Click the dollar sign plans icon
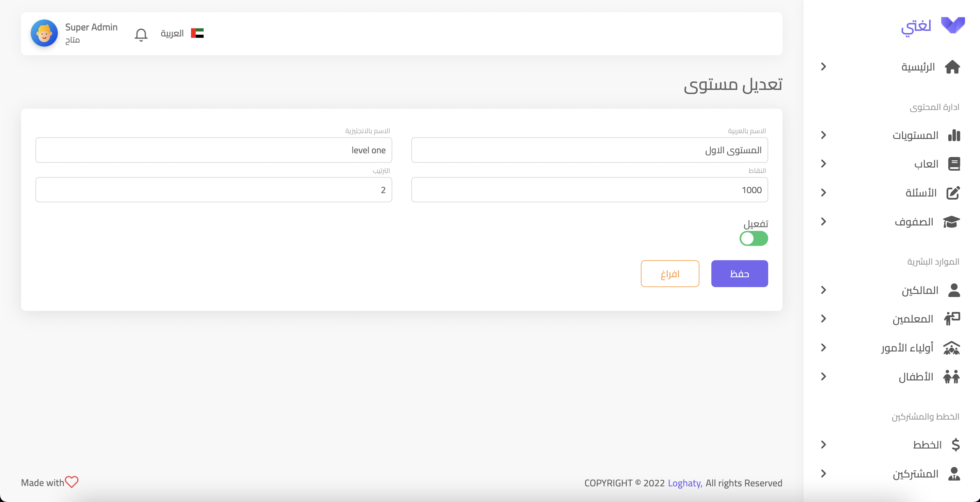The width and height of the screenshot is (980, 502). click(x=955, y=444)
